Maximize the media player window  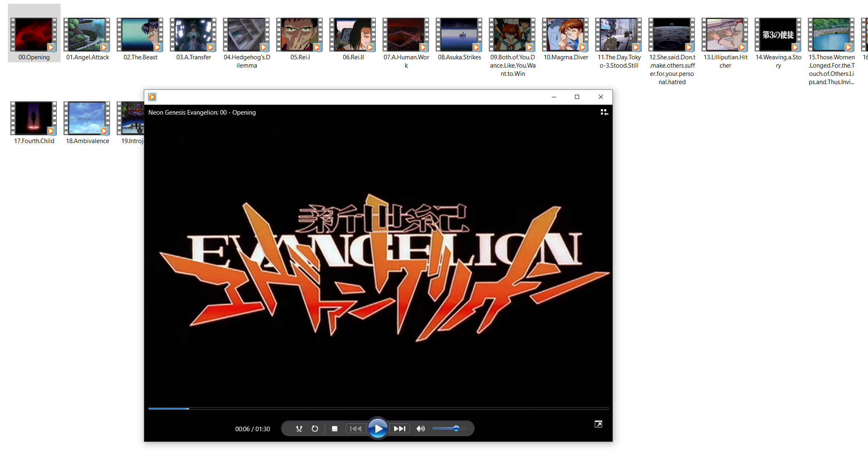(x=577, y=97)
